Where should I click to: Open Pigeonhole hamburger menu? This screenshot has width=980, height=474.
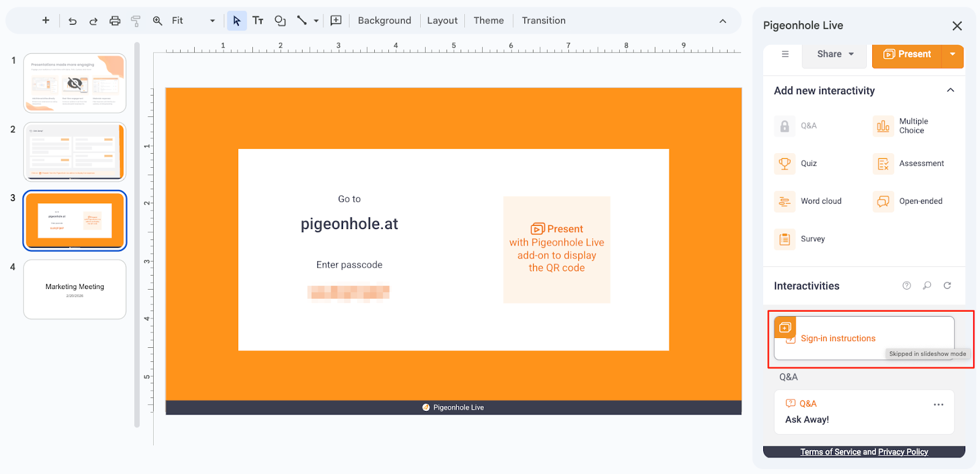click(x=785, y=55)
